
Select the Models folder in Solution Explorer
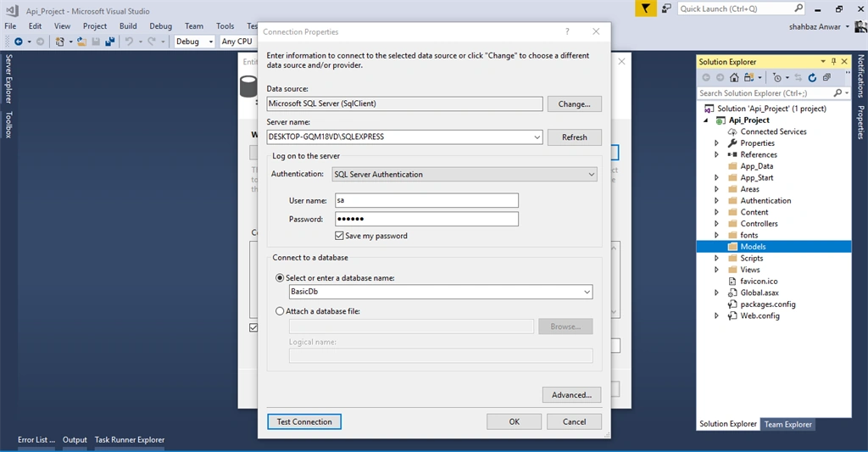click(774, 247)
